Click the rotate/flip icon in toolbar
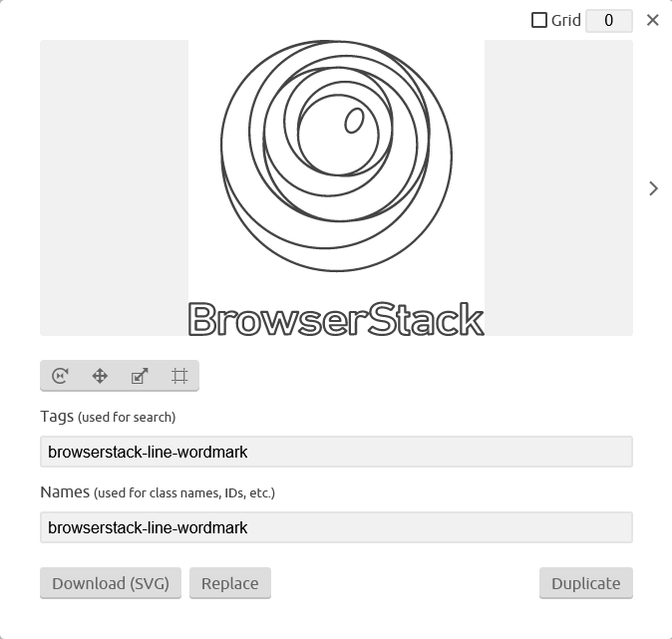 pyautogui.click(x=60, y=376)
